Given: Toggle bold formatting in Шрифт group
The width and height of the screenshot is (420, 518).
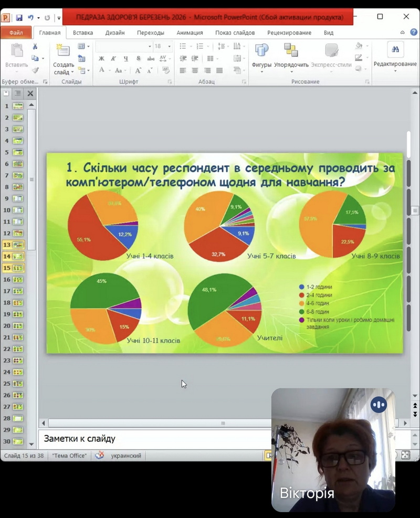Looking at the screenshot, I should coord(100,58).
